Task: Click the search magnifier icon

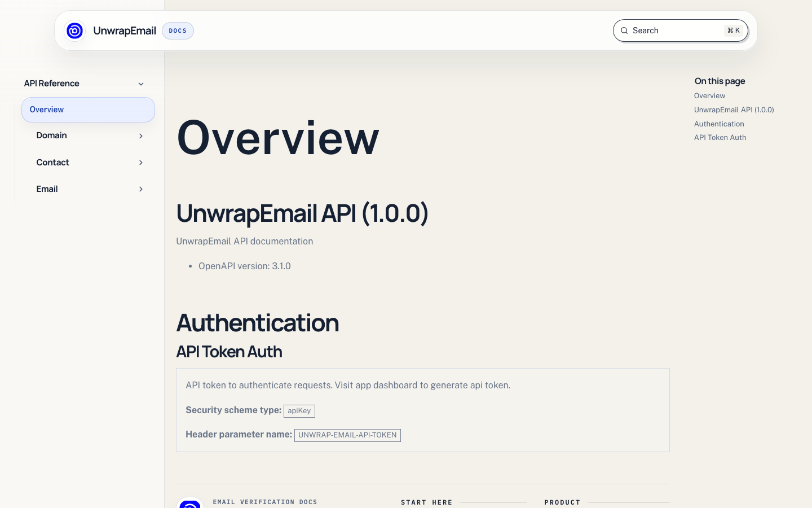Action: pyautogui.click(x=624, y=30)
